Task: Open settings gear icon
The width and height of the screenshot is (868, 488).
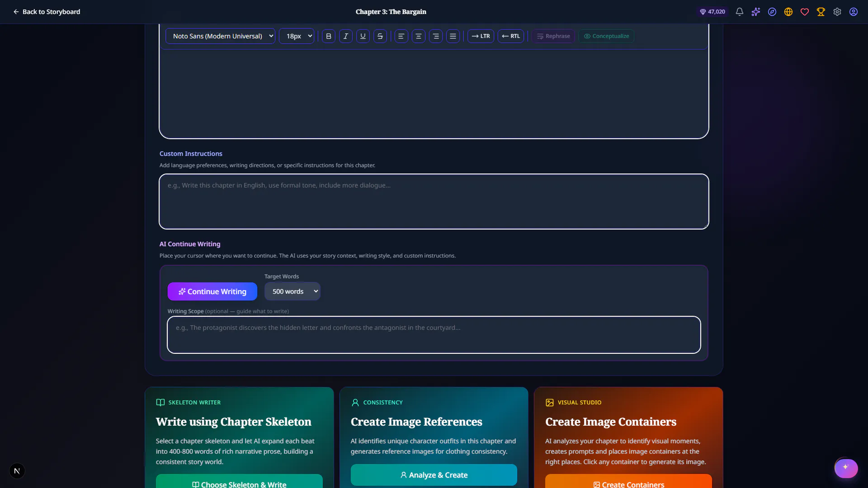Action: click(837, 12)
